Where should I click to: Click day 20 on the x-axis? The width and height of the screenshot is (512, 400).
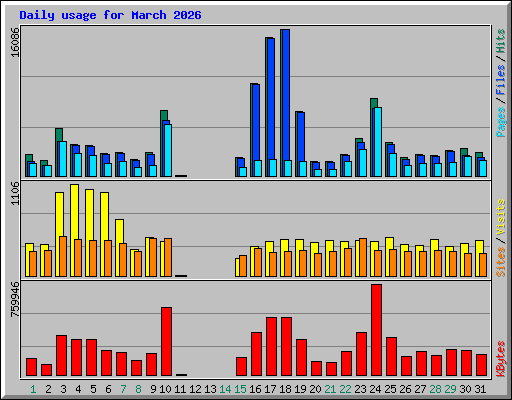coord(316,389)
